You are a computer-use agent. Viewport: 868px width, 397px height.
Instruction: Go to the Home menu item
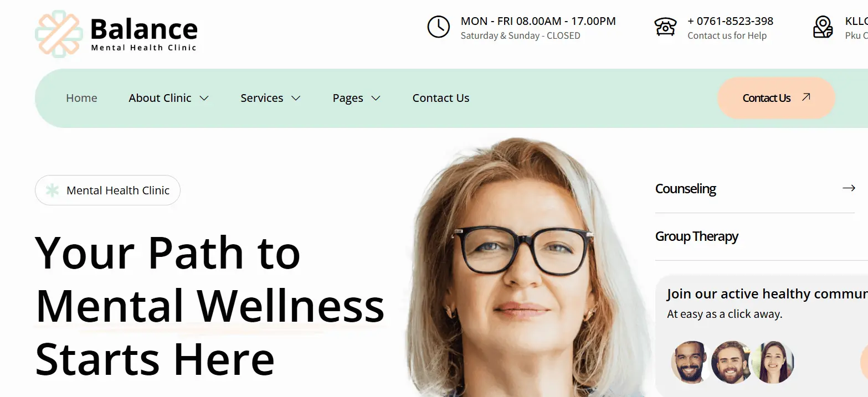tap(81, 98)
